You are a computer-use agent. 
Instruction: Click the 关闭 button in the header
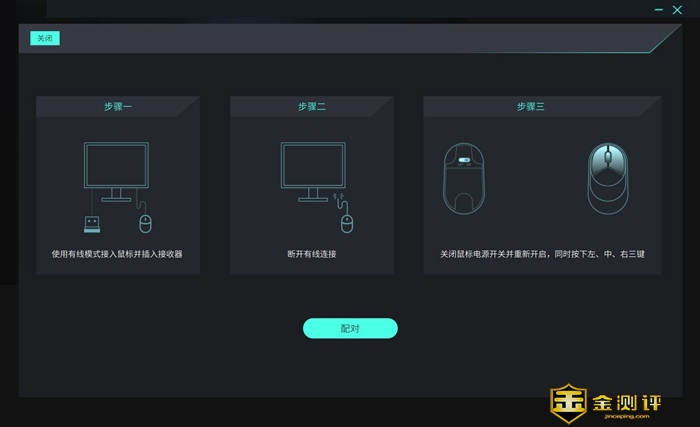pos(45,38)
